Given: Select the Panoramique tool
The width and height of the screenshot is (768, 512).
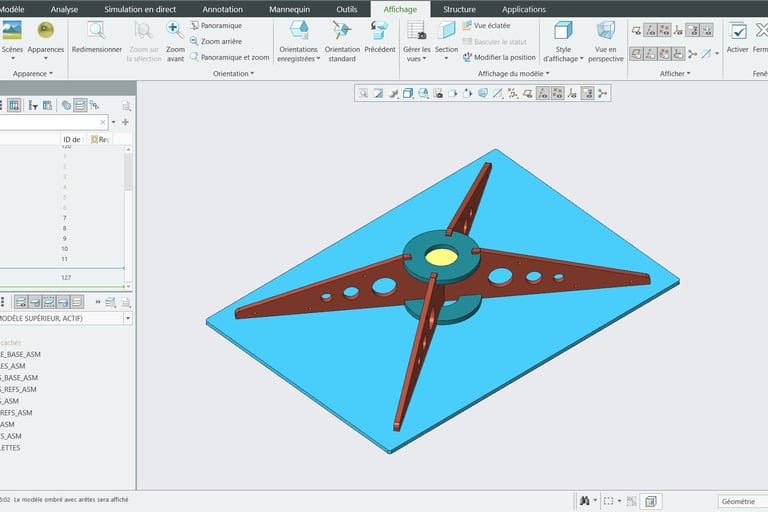Looking at the screenshot, I should click(x=216, y=25).
